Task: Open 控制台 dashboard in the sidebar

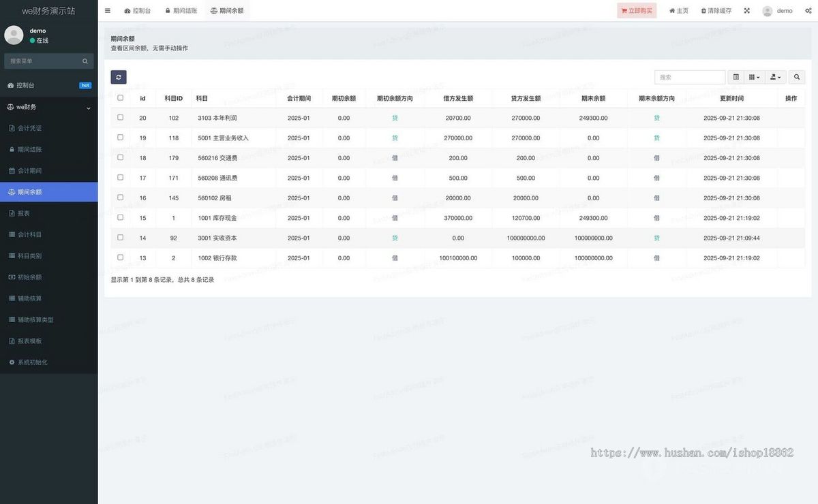Action: point(49,85)
